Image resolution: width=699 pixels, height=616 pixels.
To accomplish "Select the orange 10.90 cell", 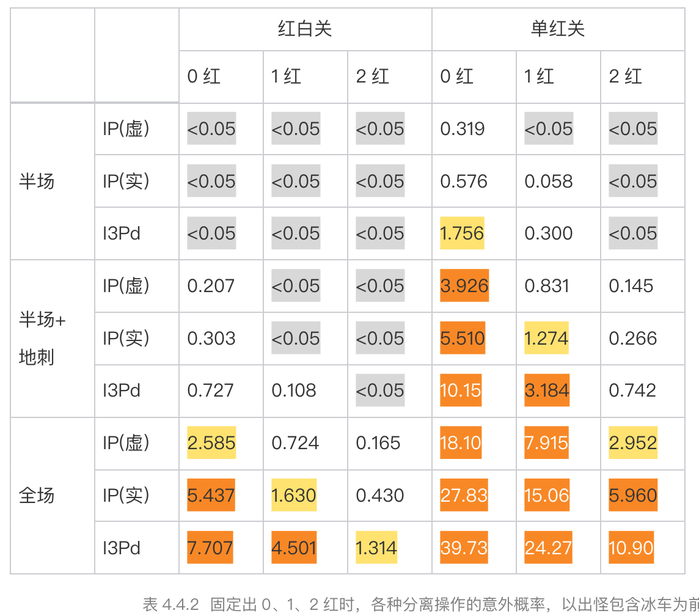I will pos(631,548).
